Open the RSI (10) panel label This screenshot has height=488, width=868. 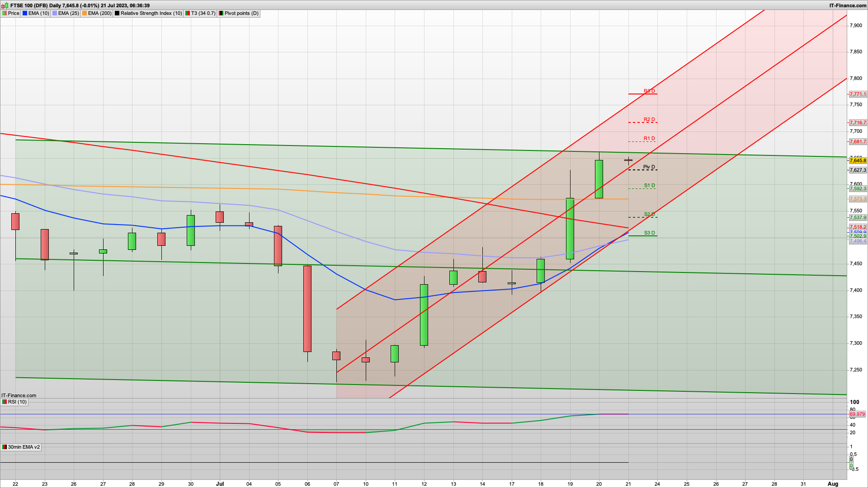tap(17, 402)
